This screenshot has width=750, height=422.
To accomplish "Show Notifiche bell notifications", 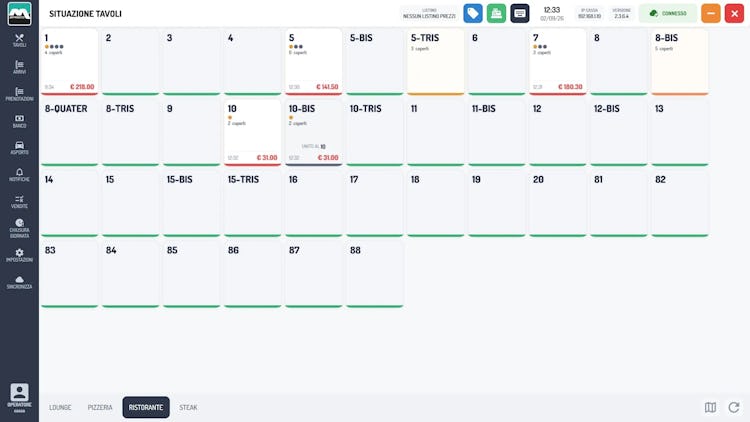I will [19, 175].
